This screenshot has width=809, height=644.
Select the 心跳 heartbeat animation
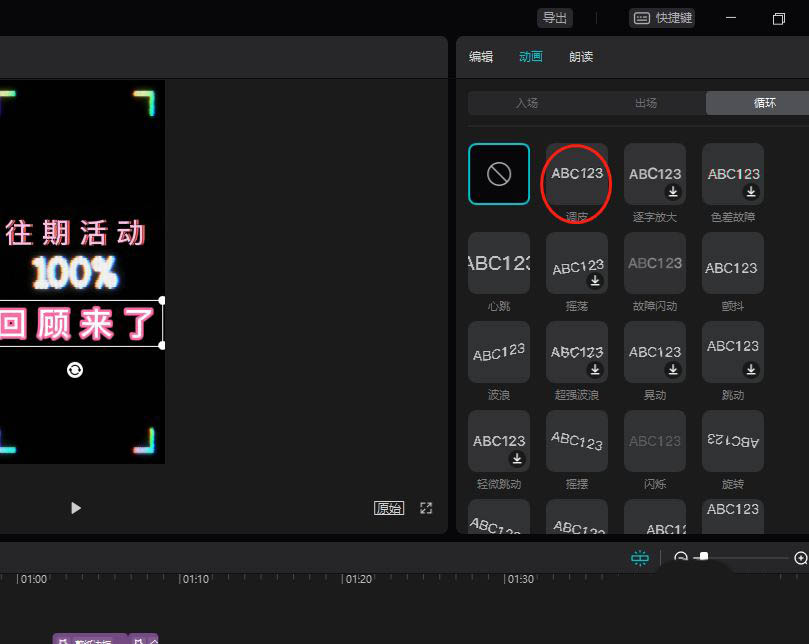pos(498,262)
